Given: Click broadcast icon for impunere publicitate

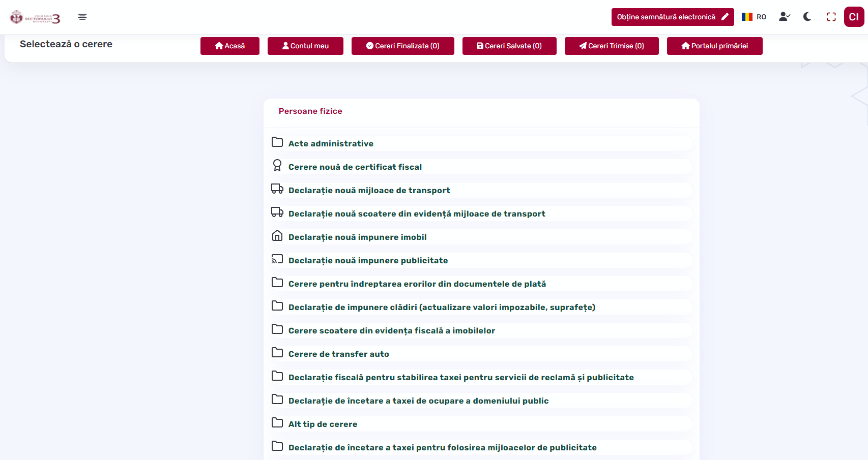Looking at the screenshot, I should click(x=277, y=259).
